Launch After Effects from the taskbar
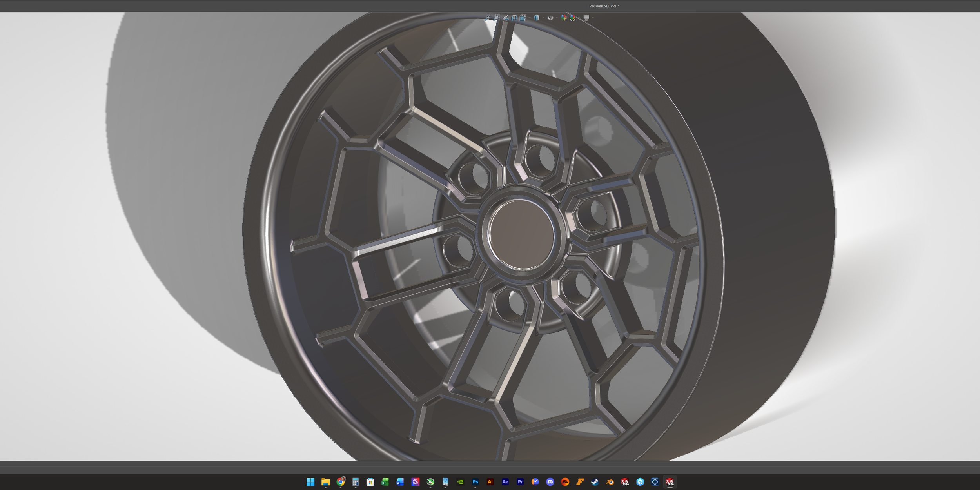This screenshot has width=980, height=490. 505,482
